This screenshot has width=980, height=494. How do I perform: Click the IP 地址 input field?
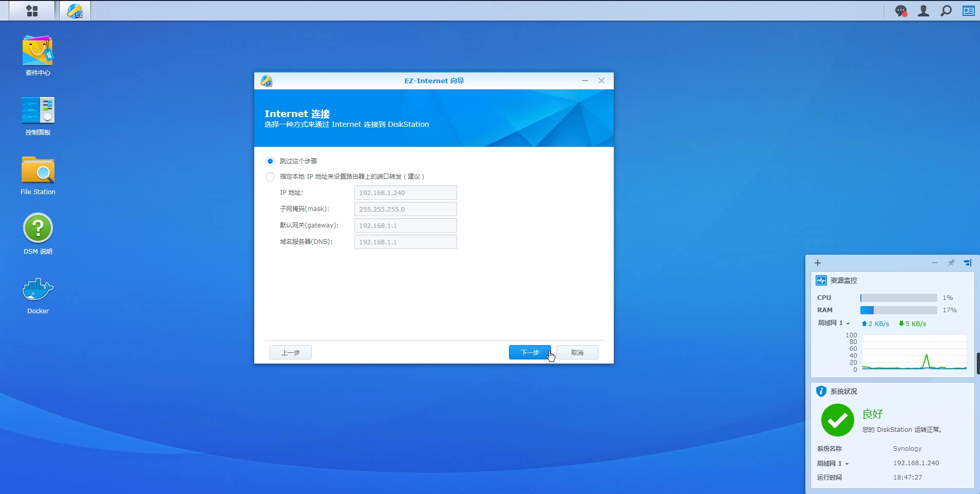tap(406, 193)
